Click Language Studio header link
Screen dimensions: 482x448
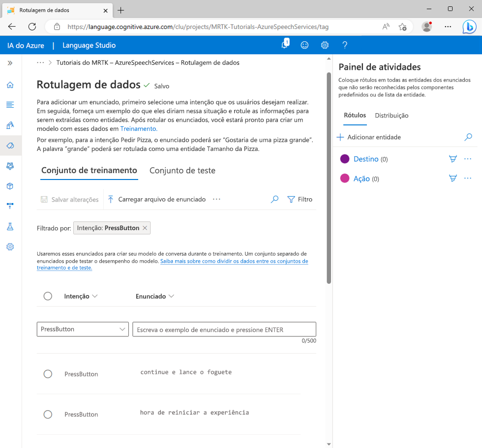[89, 45]
